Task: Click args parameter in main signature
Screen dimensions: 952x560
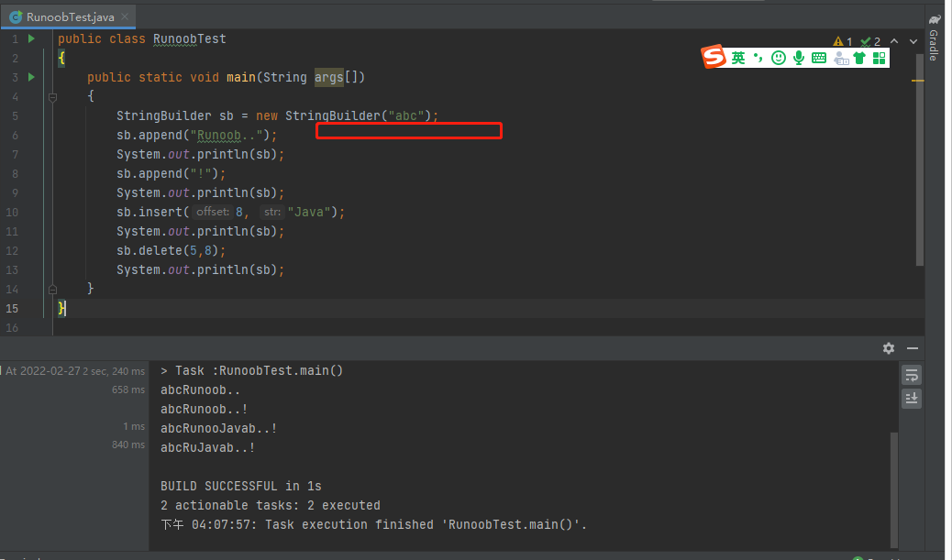Action: 329,77
